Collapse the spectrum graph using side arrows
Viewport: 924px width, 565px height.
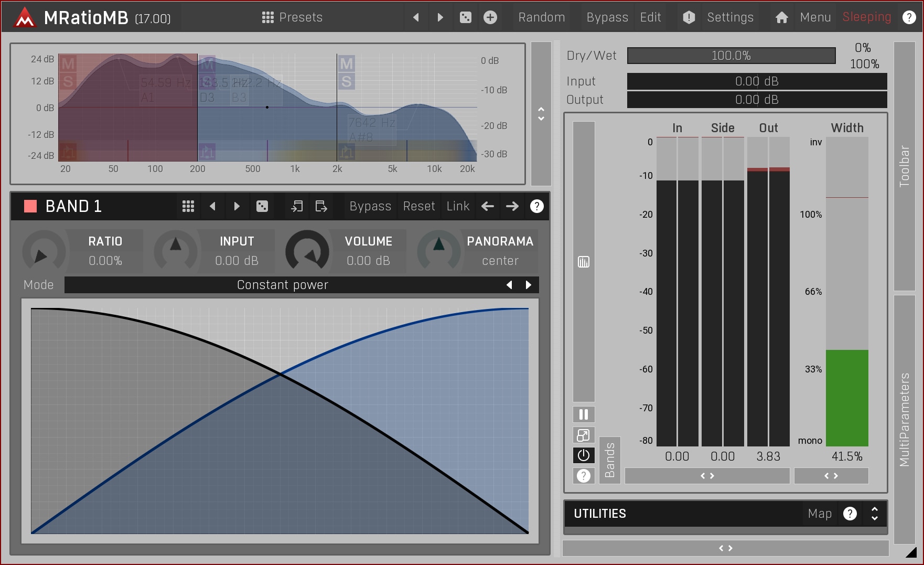[x=541, y=114]
